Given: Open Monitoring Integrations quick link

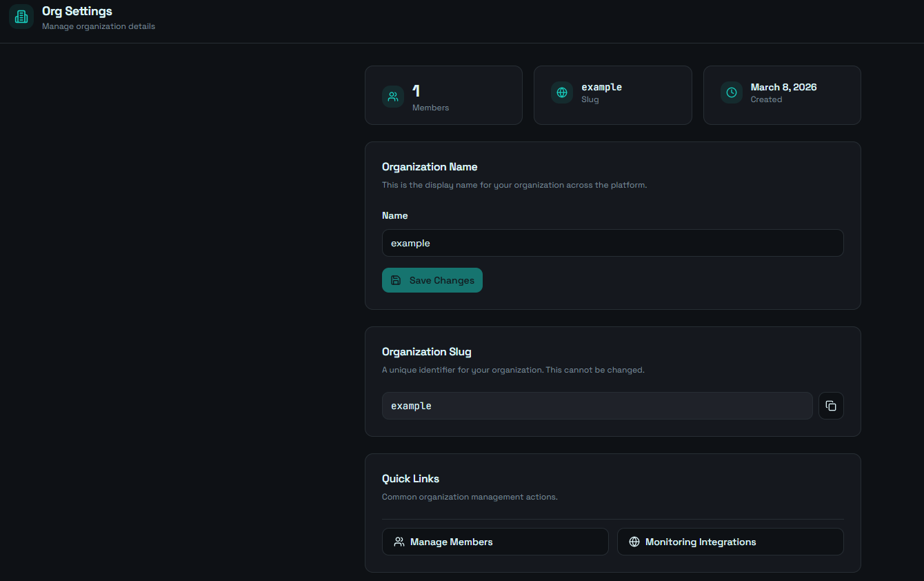Looking at the screenshot, I should [x=730, y=542].
